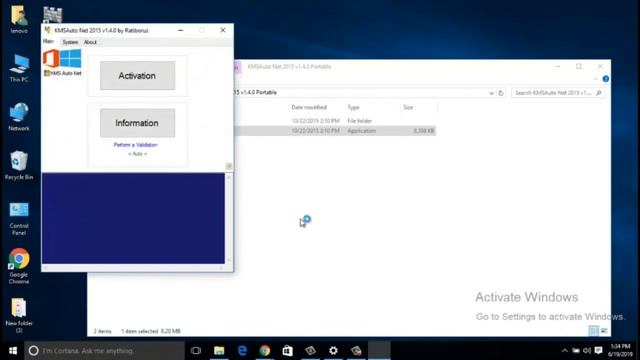640x360 pixels.
Task: Open the lenovo user folder on desktop
Action: pos(19,19)
